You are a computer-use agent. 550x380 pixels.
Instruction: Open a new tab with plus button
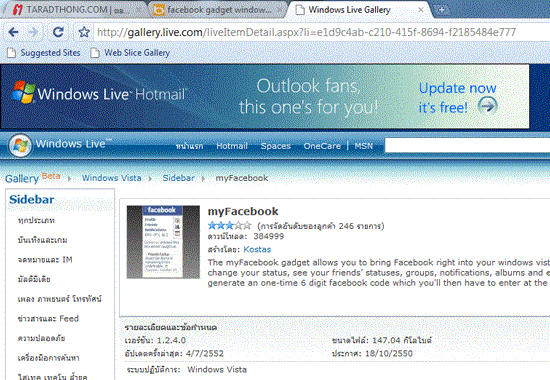(442, 10)
